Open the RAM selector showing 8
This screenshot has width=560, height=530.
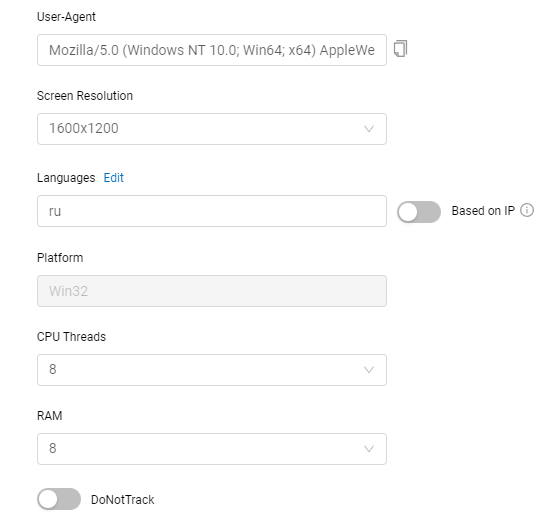tap(212, 449)
